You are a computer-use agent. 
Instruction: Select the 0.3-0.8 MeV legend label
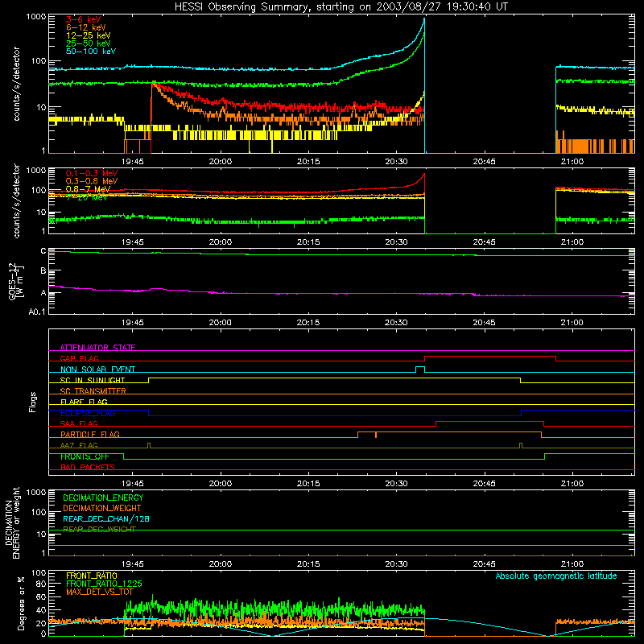coord(92,181)
